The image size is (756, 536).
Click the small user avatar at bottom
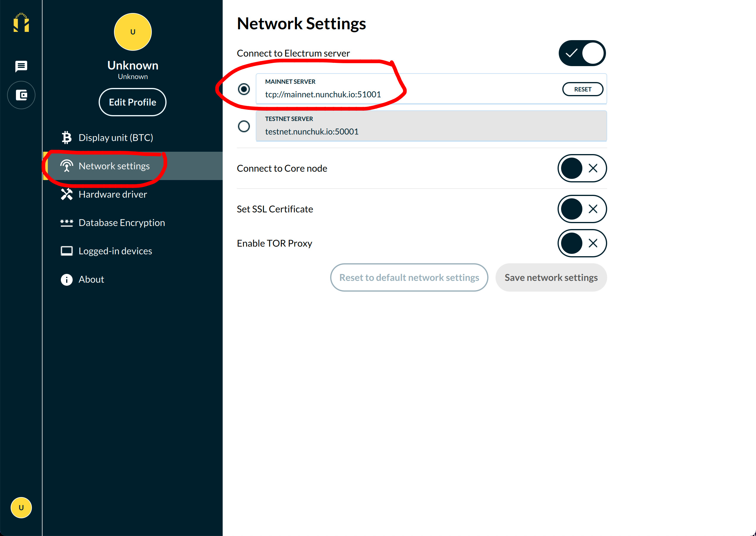pos(21,508)
